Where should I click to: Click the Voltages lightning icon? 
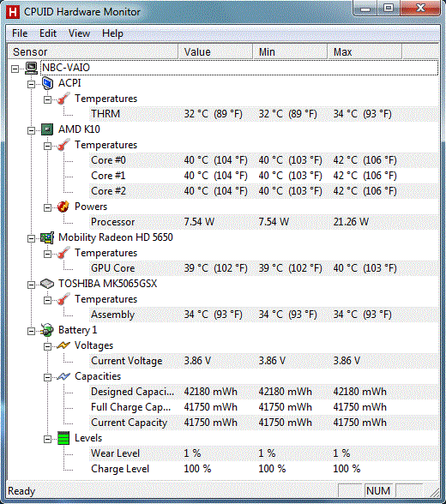point(63,345)
